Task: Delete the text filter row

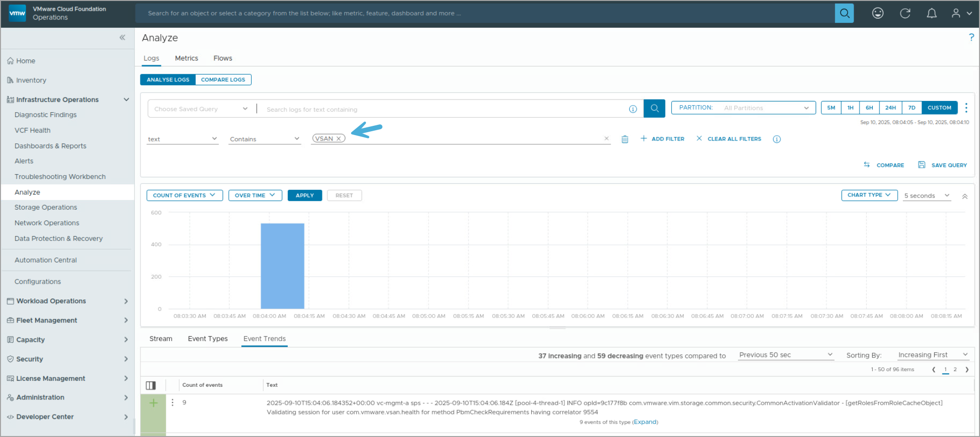Action: (x=625, y=139)
